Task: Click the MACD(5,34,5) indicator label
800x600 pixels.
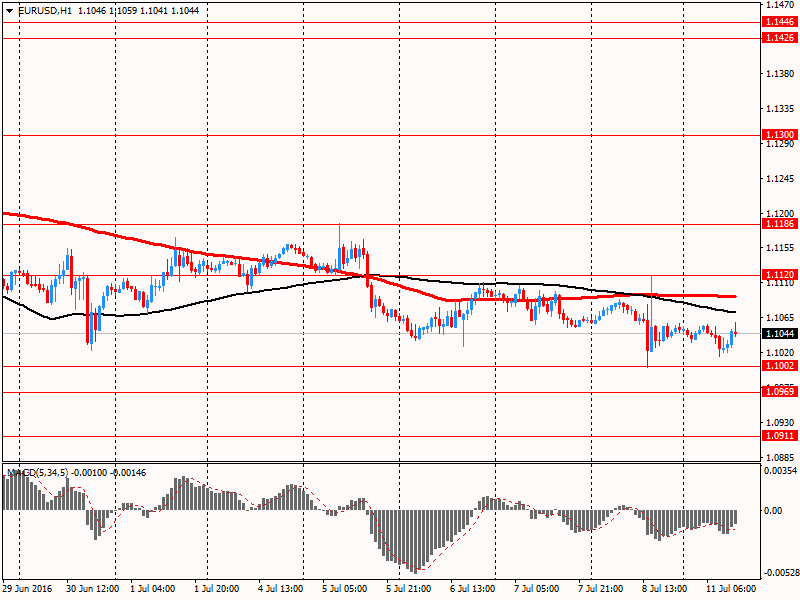Action: pos(37,473)
